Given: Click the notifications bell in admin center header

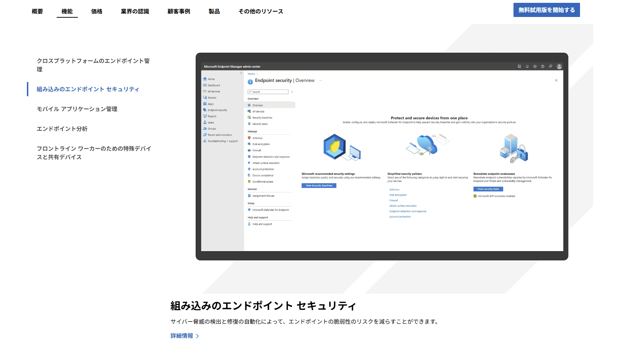Looking at the screenshot, I should (x=527, y=67).
